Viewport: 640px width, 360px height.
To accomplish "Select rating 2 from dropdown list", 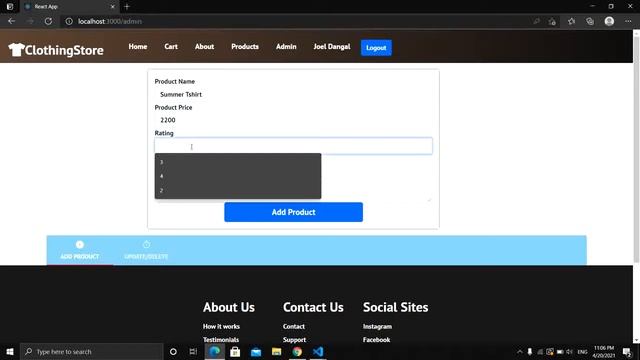I will 238,191.
